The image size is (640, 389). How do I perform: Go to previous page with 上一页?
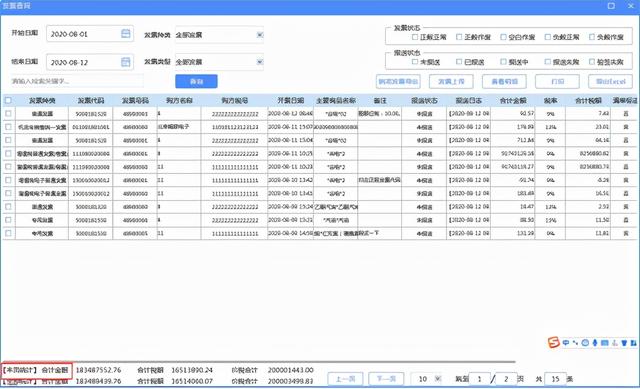345,379
